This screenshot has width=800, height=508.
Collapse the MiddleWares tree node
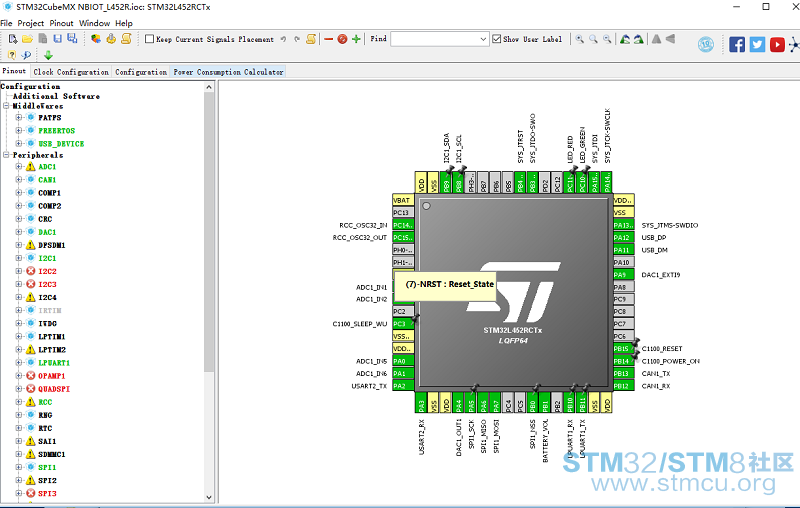[x=6, y=106]
